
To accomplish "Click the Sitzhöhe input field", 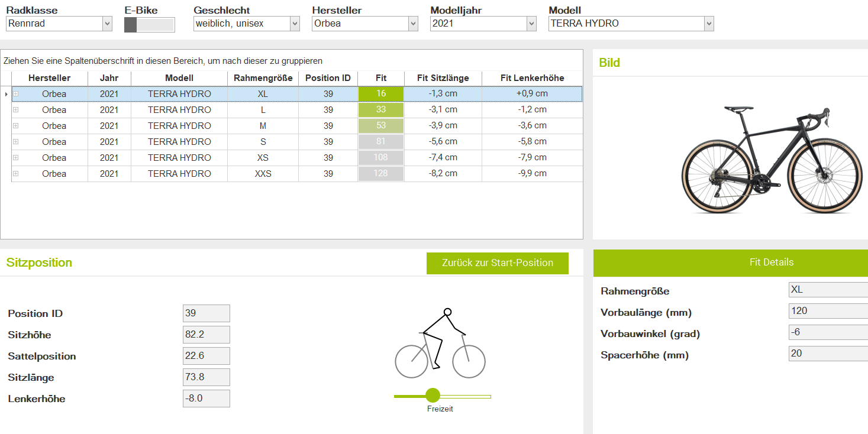I will point(206,335).
